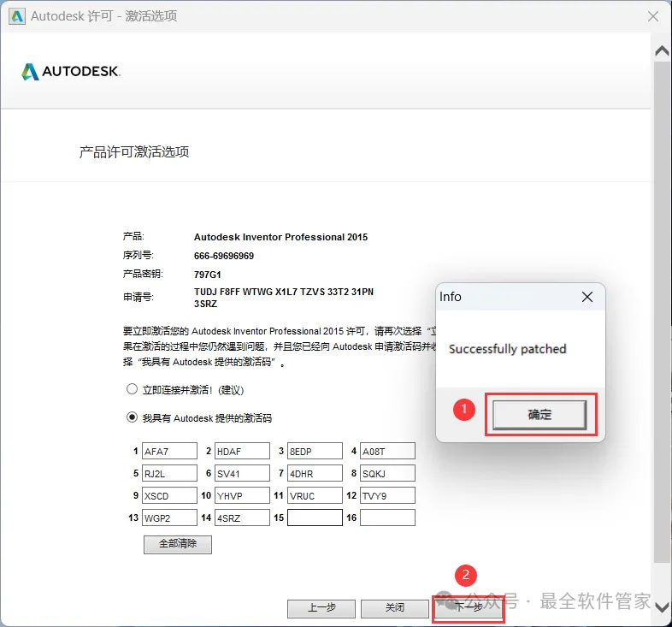
Task: Click the product key 797G1
Action: (x=208, y=275)
